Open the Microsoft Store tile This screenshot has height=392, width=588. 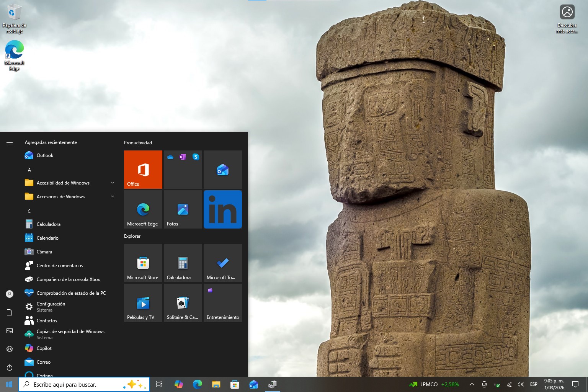pyautogui.click(x=143, y=263)
